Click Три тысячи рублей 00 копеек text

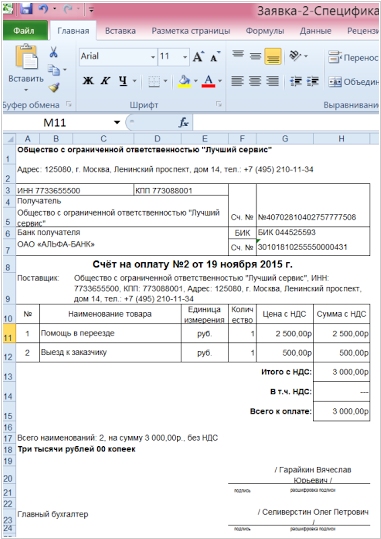(x=76, y=449)
